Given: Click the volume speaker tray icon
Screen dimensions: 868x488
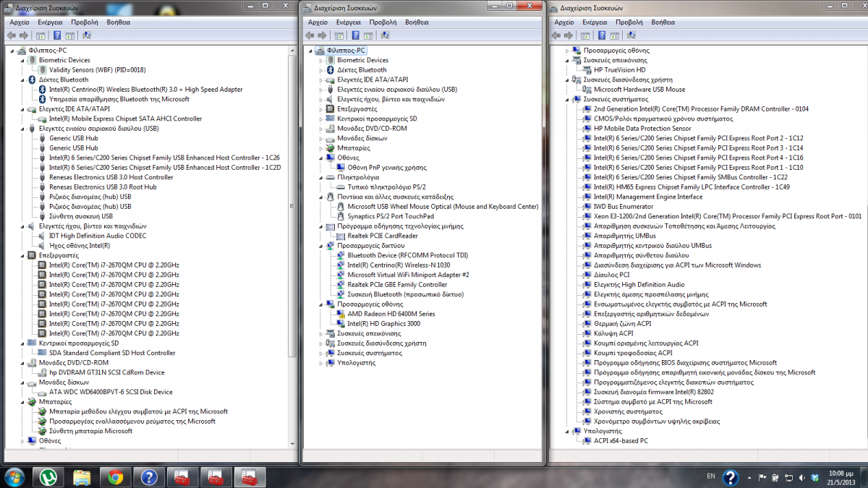Looking at the screenshot, I should coord(802,478).
